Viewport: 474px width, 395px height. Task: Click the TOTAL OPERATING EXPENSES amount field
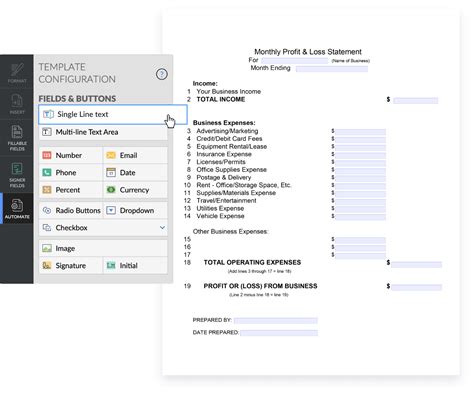(416, 265)
